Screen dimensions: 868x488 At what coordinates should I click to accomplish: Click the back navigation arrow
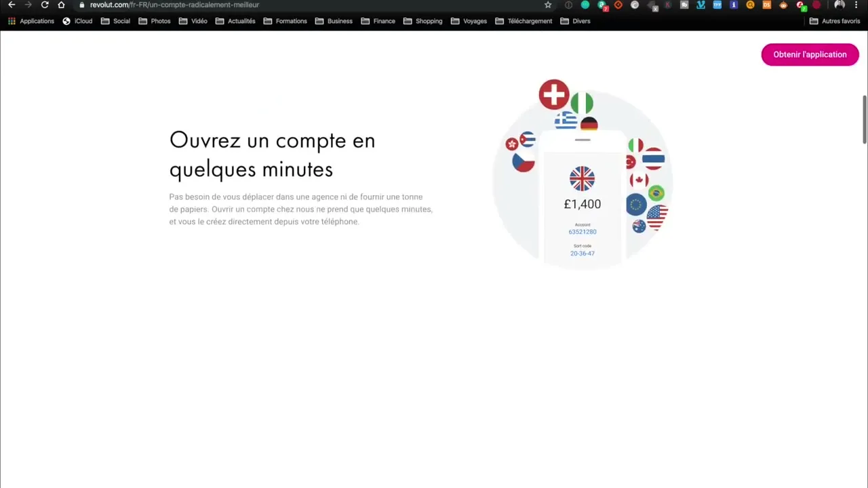[12, 5]
